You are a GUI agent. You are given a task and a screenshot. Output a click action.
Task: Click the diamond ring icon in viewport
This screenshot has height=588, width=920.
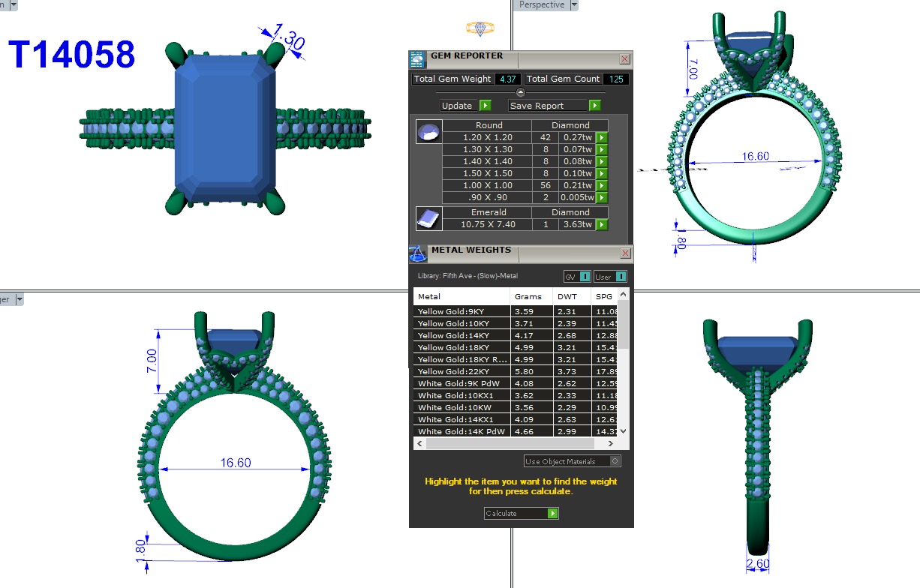coord(480,28)
